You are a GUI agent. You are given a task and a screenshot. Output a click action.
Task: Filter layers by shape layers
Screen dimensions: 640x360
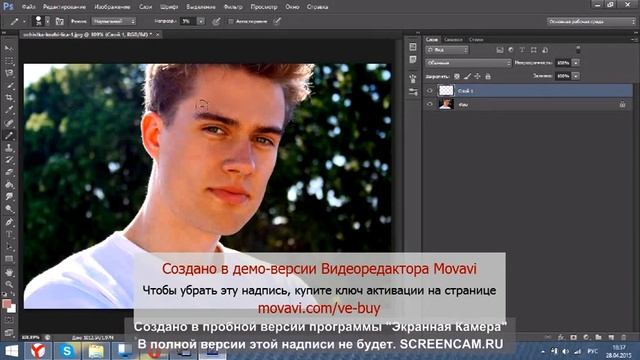pos(533,50)
